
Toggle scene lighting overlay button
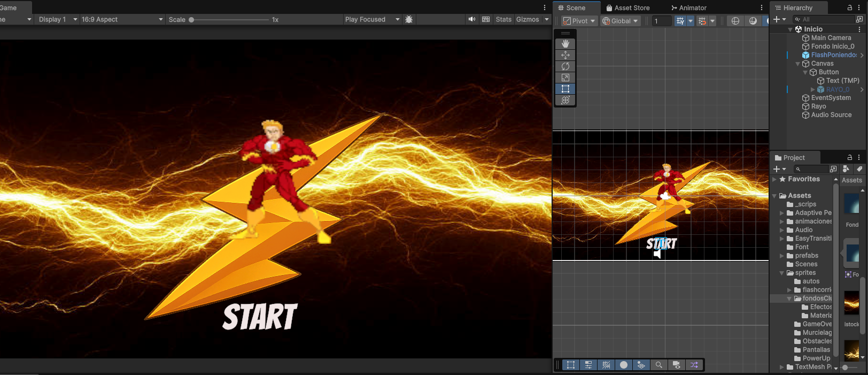coord(623,365)
